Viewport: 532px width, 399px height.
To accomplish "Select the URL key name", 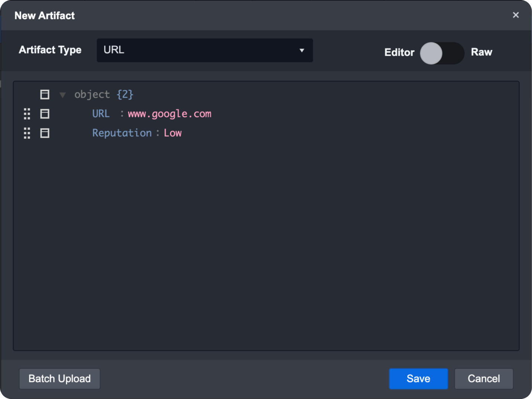I will pos(101,114).
